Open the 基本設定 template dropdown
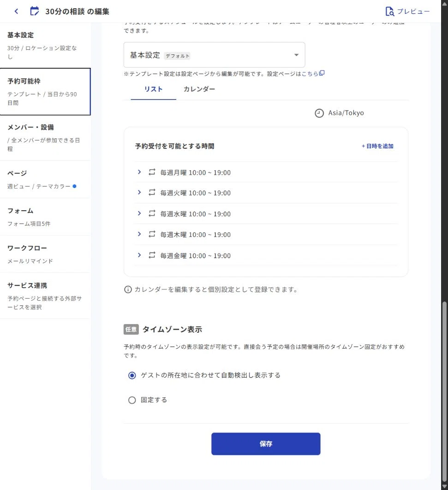Viewport: 448px width, 490px height. pos(214,55)
